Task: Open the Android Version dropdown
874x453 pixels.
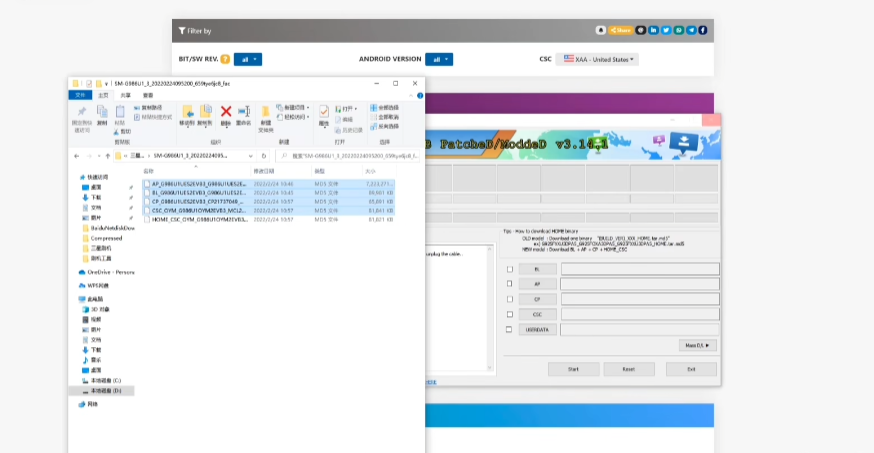Action: click(439, 59)
